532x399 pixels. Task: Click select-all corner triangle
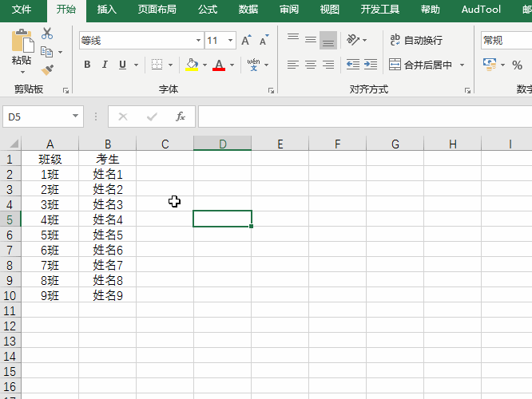(14, 144)
